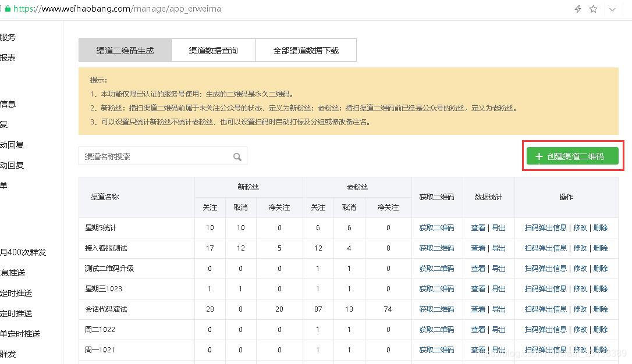This screenshot has height=364, width=632.
Task: Get QR code for 测试二维码升级
Action: (x=436, y=269)
